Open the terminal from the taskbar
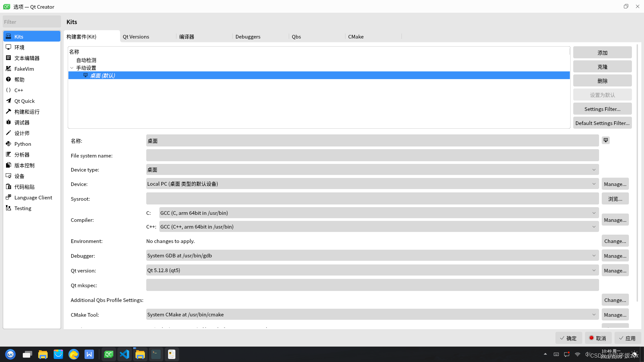 [x=156, y=354]
